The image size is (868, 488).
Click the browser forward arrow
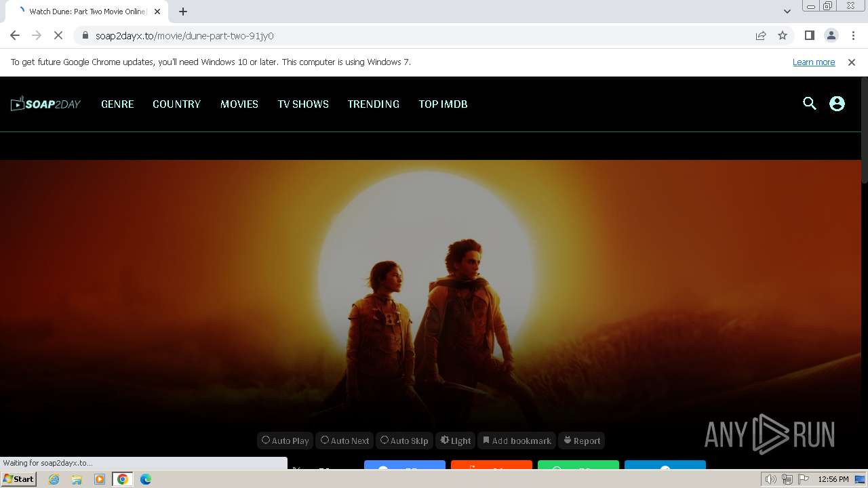point(37,35)
